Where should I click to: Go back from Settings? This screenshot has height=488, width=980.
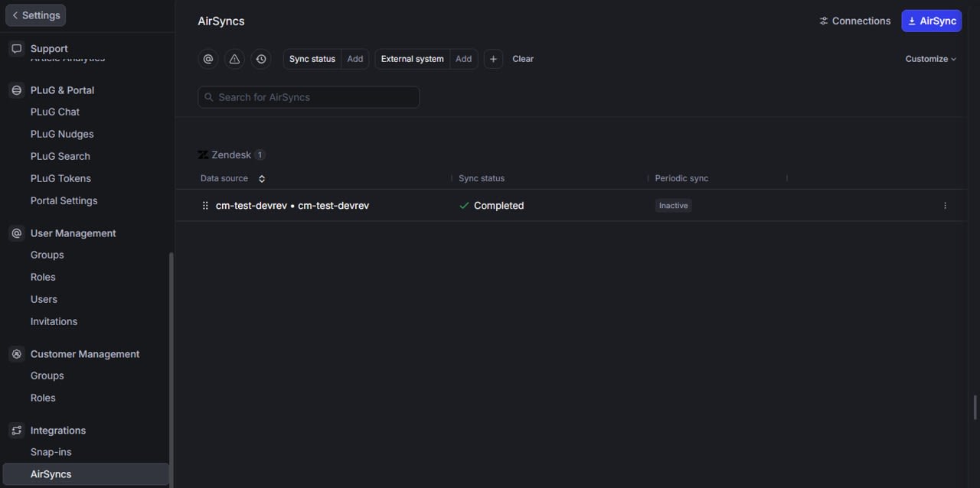pyautogui.click(x=36, y=15)
